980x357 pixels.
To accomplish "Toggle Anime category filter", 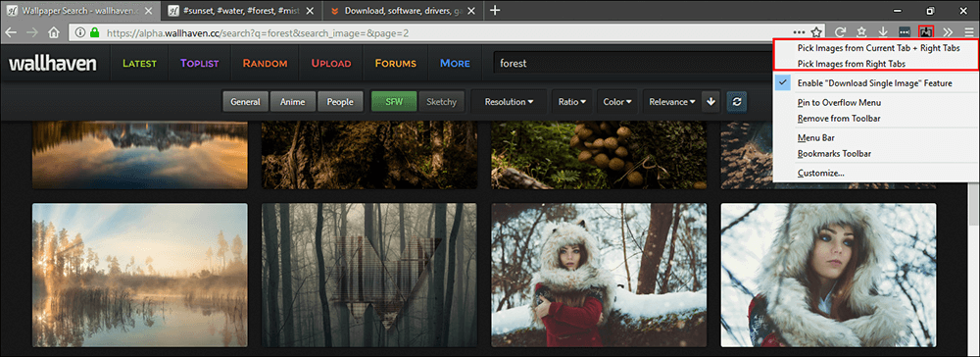I will coord(293,102).
